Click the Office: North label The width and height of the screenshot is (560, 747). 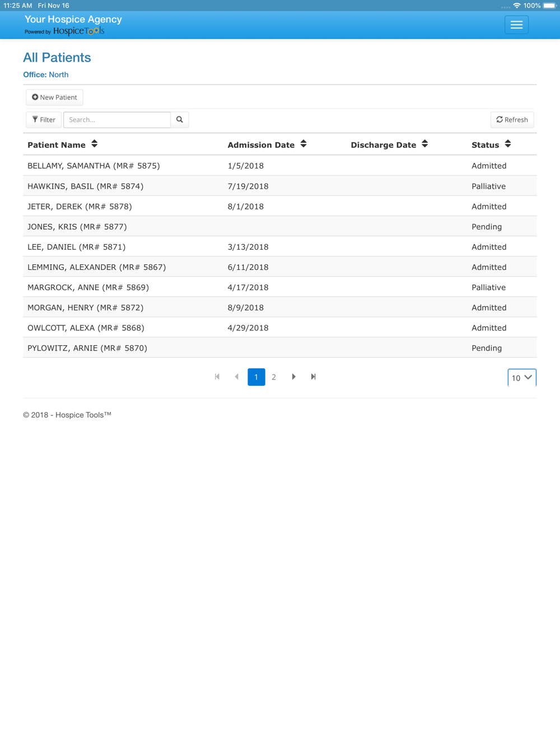[x=46, y=74]
